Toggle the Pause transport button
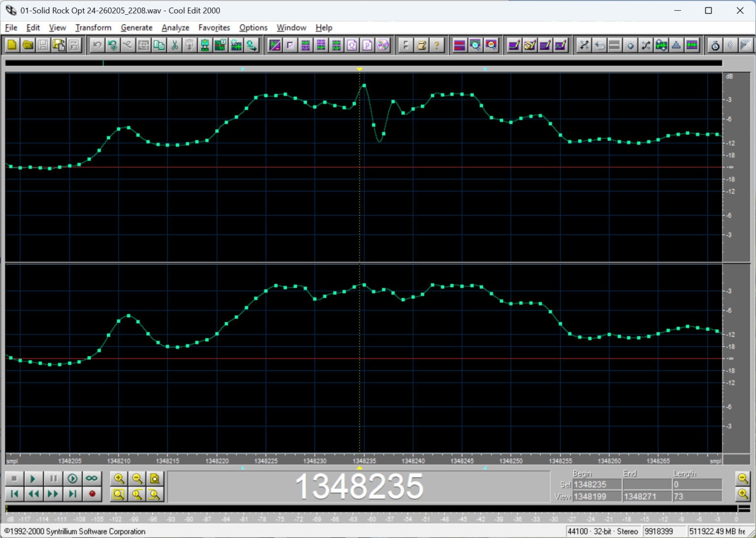 click(x=53, y=478)
